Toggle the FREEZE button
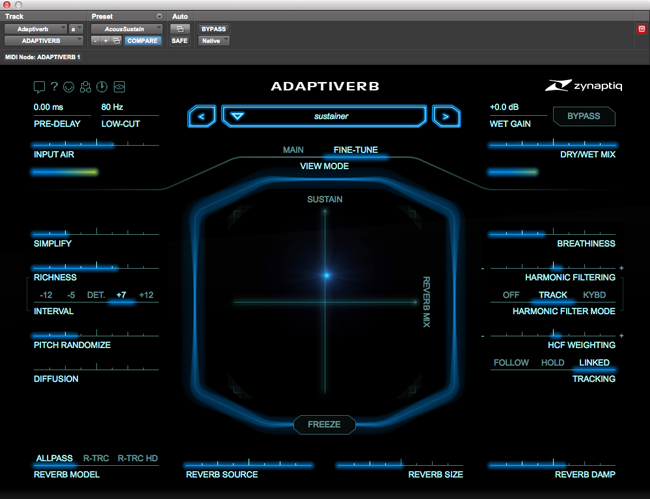Viewport: 650px width, 499px height. pyautogui.click(x=324, y=424)
